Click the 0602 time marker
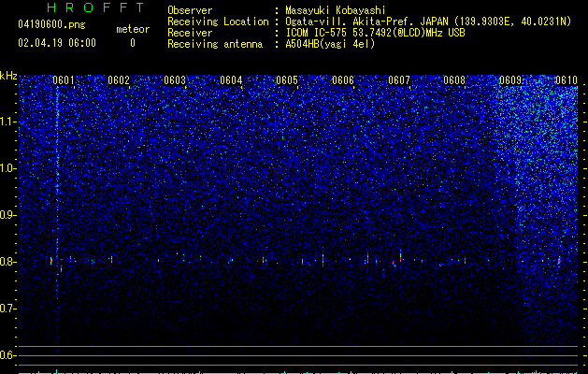The height and width of the screenshot is (374, 588). point(119,80)
